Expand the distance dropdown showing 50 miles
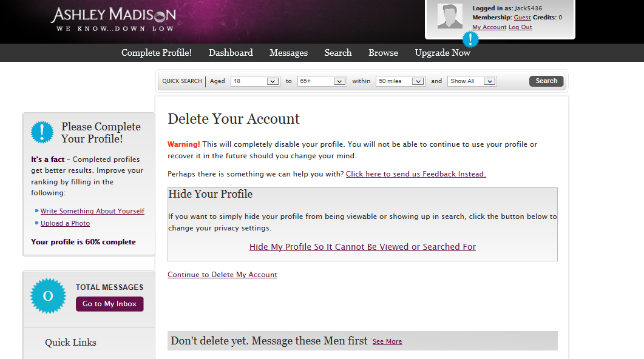The width and height of the screenshot is (644, 359). coord(400,81)
